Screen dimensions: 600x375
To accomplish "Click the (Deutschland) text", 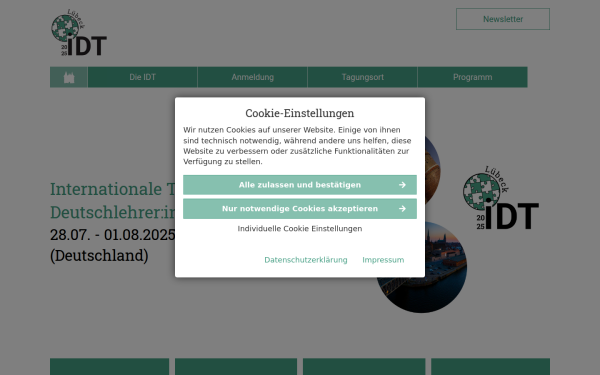I will pos(99,256).
